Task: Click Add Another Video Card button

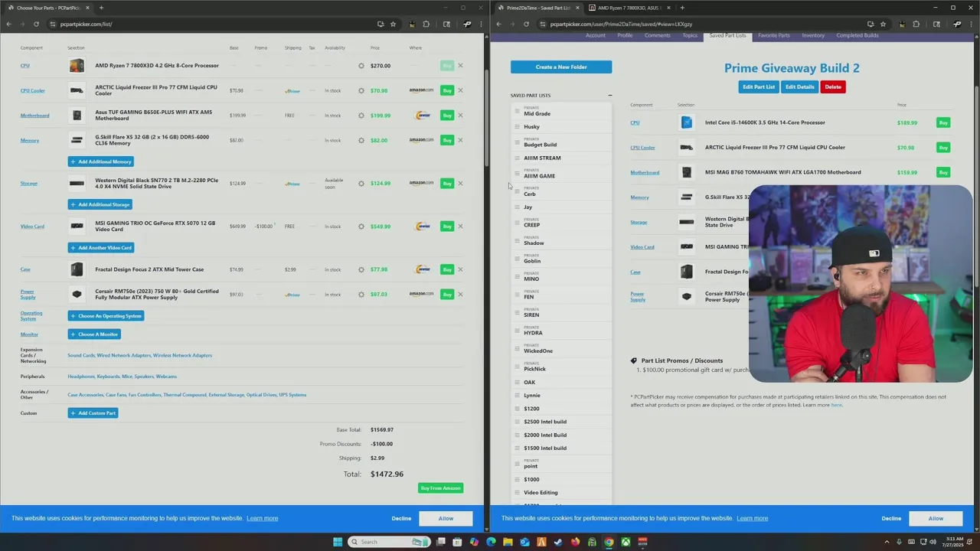Action: 101,248
